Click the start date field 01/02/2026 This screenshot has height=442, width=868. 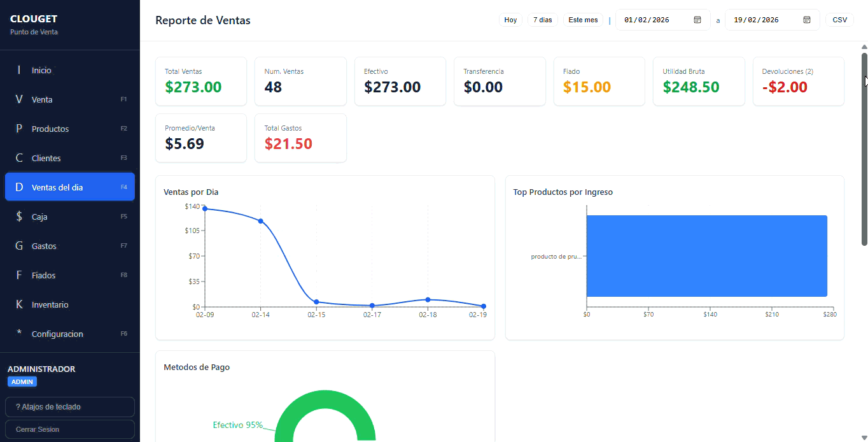[x=663, y=20]
